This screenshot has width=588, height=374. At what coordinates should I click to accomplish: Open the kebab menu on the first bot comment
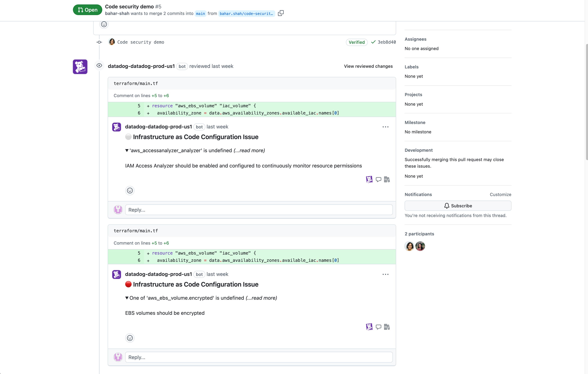click(385, 127)
